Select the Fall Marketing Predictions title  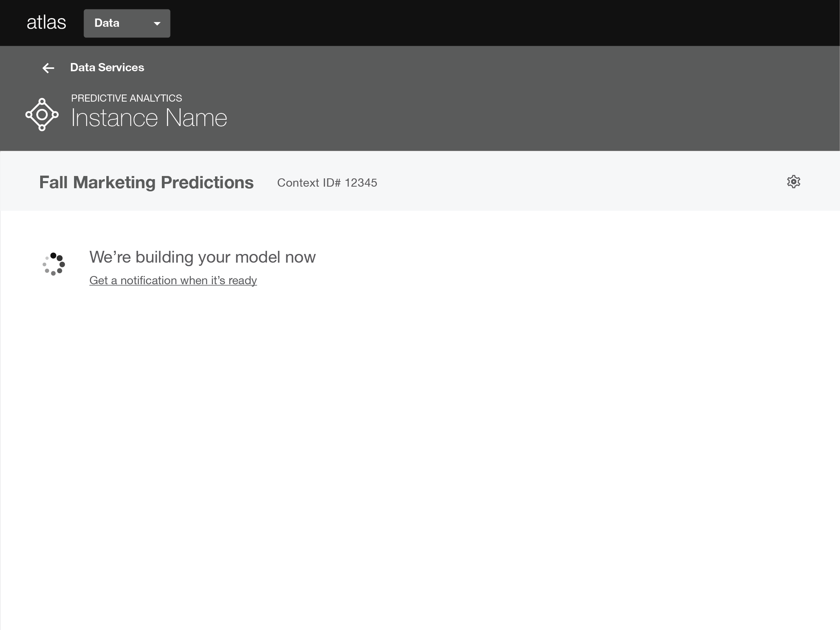click(146, 182)
